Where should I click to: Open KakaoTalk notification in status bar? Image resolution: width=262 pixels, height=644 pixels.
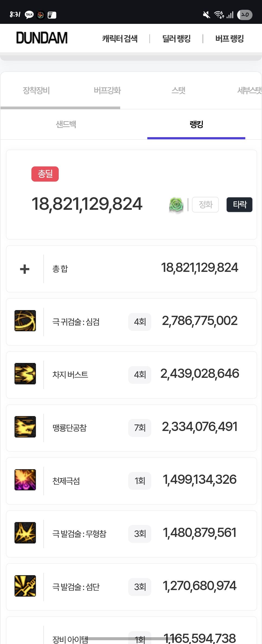click(29, 15)
